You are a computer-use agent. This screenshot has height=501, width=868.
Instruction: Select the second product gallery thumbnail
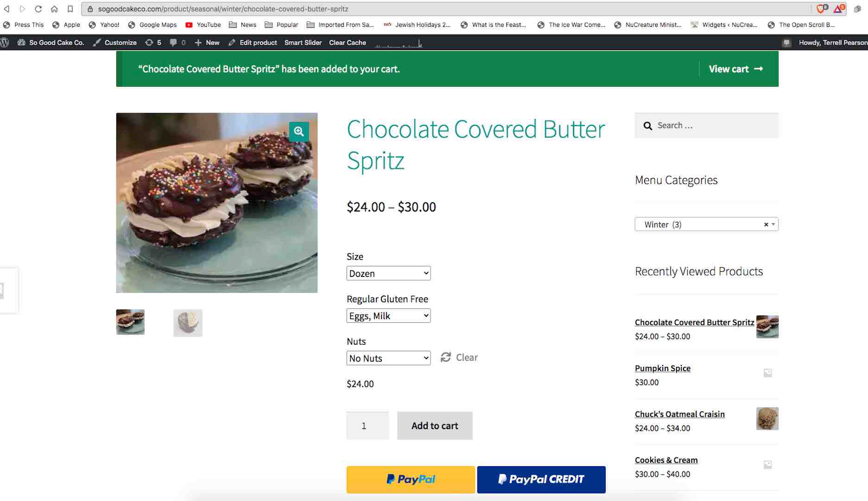pos(188,322)
